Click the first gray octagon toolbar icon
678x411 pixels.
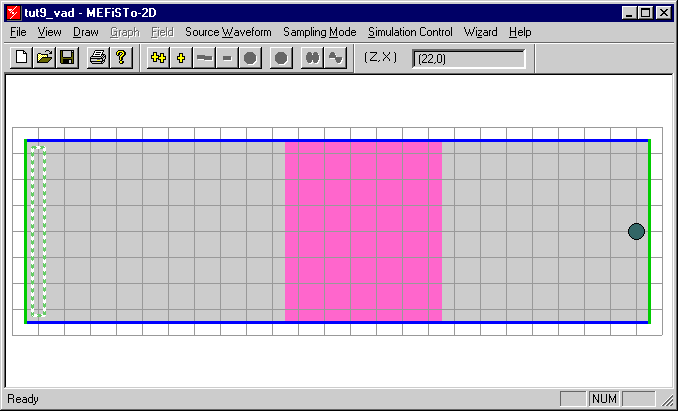pos(250,57)
